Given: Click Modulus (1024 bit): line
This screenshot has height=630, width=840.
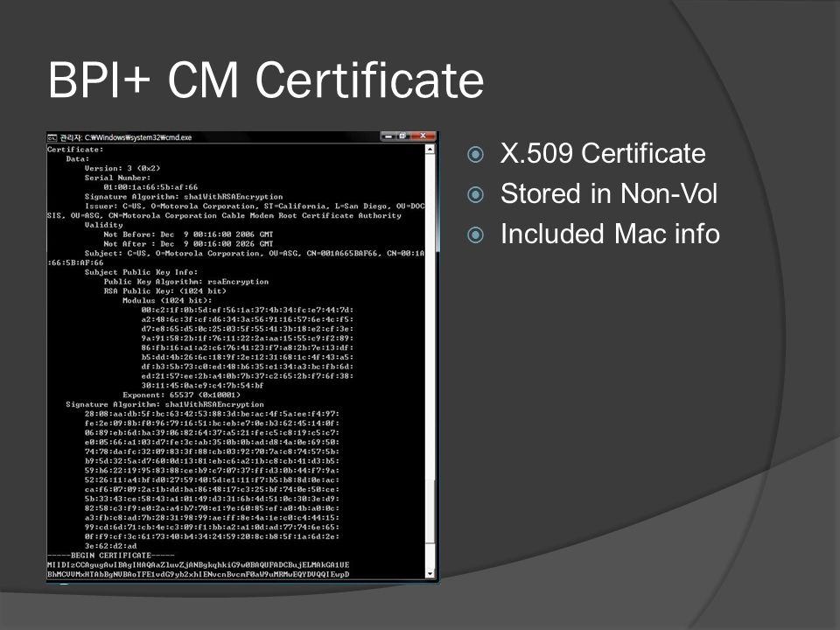Looking at the screenshot, I should 167,300.
